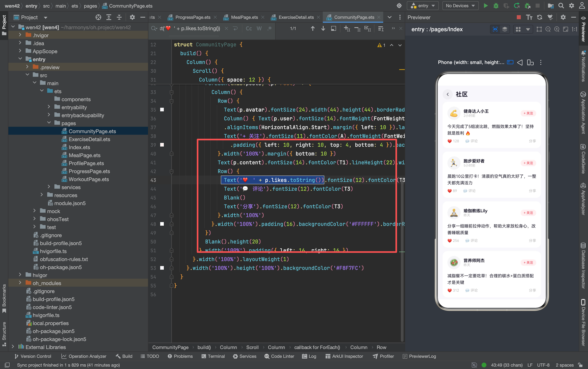Toggle the Regex search option
This screenshot has width=588, height=369.
pos(270,29)
